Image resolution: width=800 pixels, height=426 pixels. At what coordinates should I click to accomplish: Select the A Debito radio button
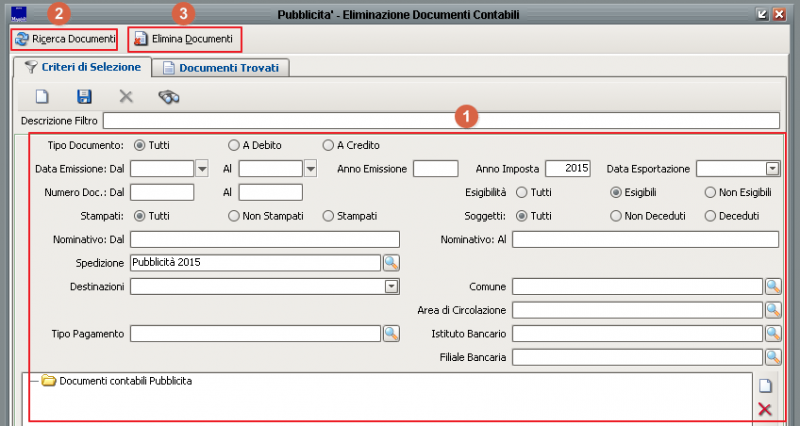pyautogui.click(x=234, y=145)
